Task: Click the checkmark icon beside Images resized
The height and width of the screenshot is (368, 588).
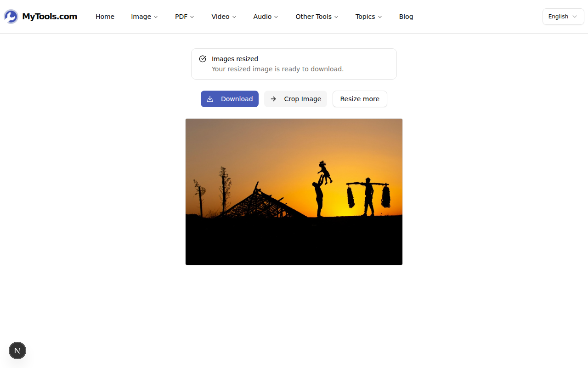Action: click(203, 59)
